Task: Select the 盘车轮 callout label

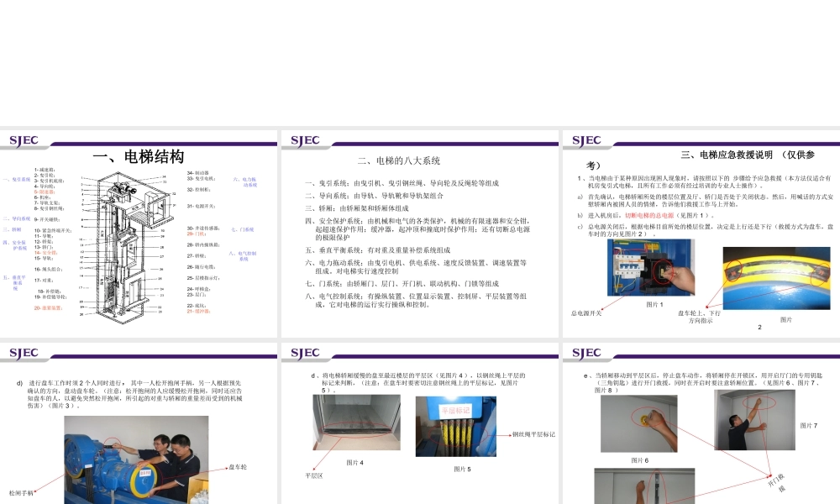Action: [238, 467]
